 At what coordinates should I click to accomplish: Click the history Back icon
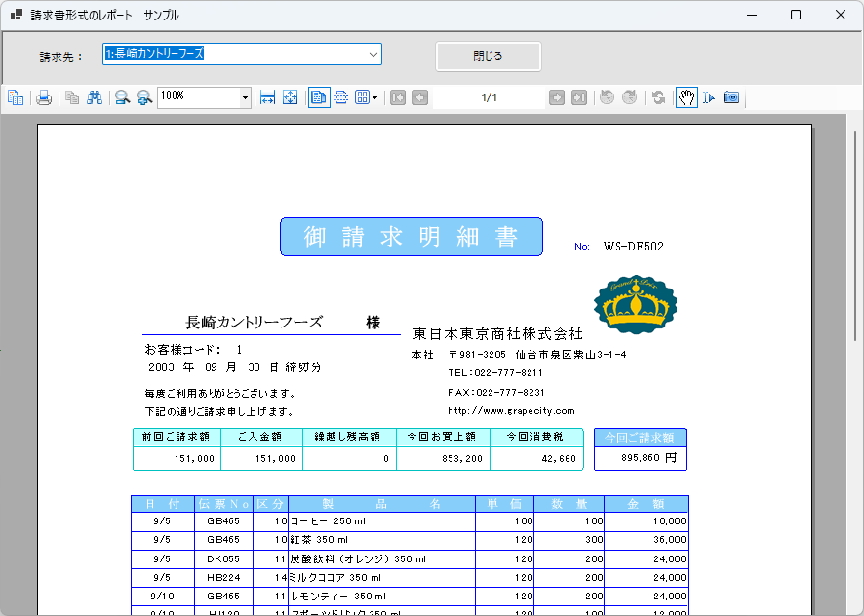click(608, 97)
